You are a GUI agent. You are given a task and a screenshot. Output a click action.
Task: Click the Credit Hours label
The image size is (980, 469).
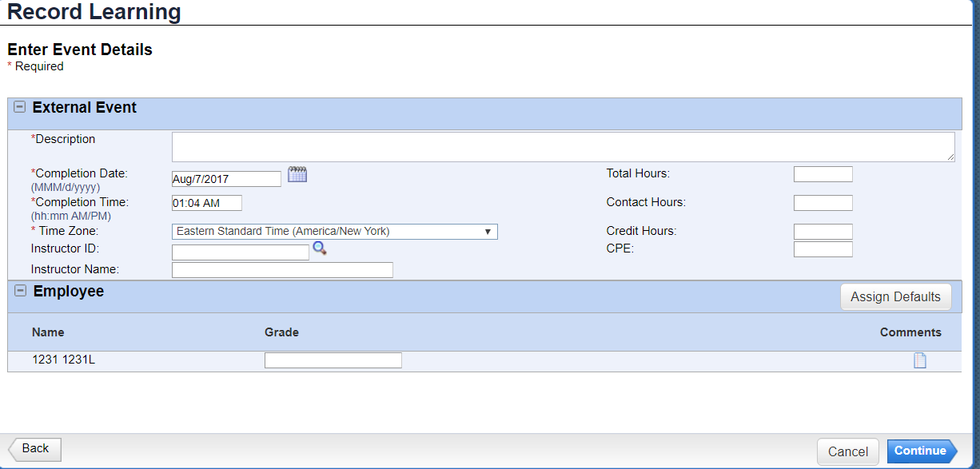point(641,231)
